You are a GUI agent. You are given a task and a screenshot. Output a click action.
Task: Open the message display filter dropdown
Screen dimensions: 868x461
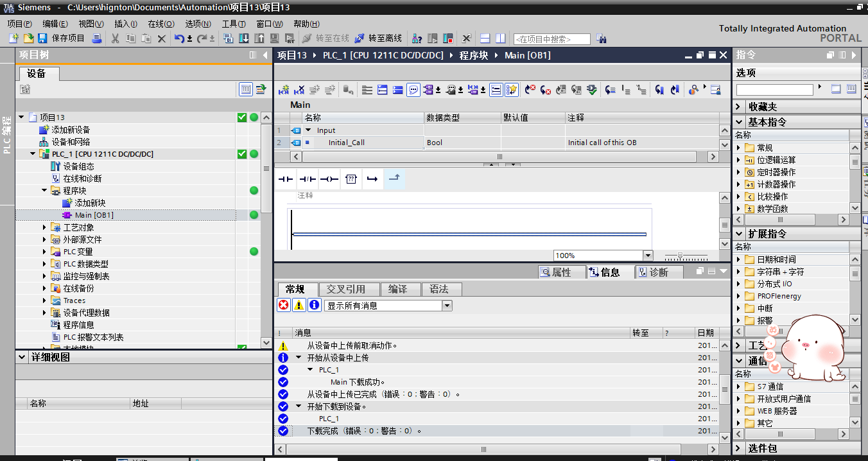pyautogui.click(x=447, y=306)
